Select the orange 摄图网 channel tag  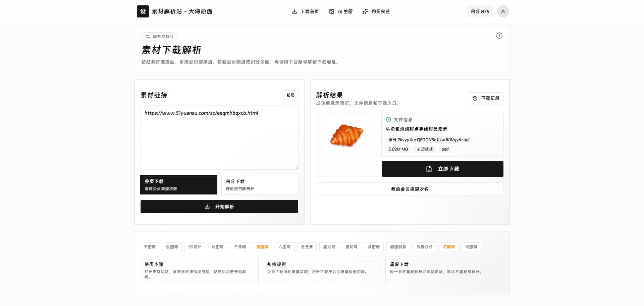(262, 247)
